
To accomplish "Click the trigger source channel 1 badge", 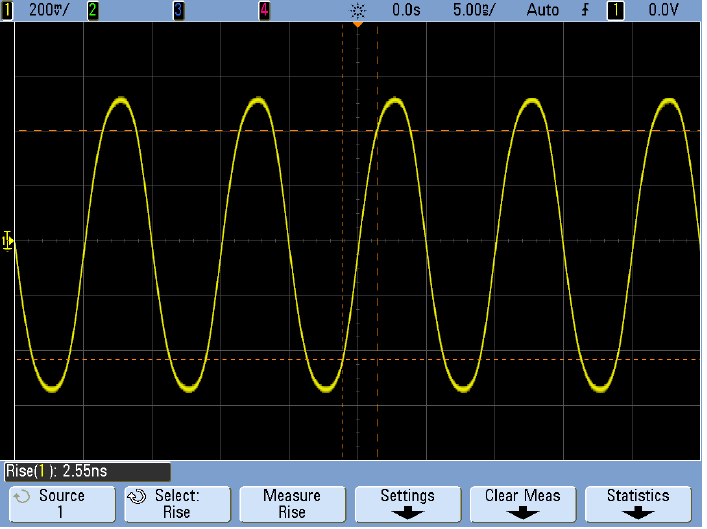I will pos(615,10).
